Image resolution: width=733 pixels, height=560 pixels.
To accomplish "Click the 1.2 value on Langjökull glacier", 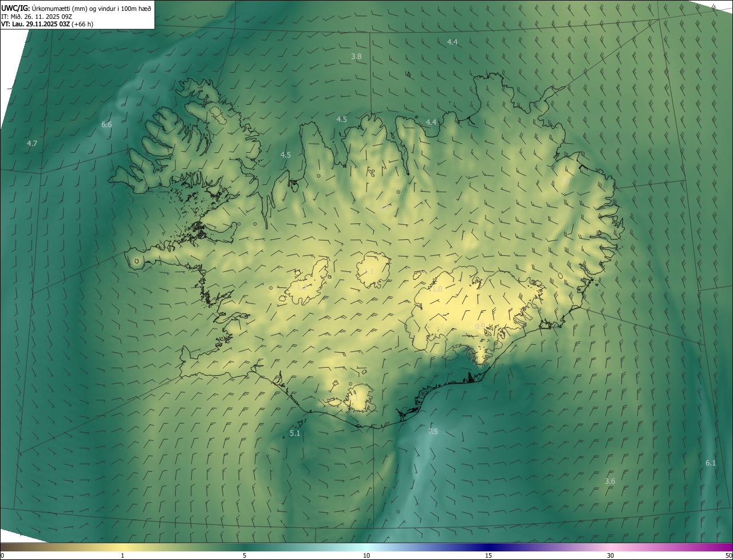I will point(302,287).
